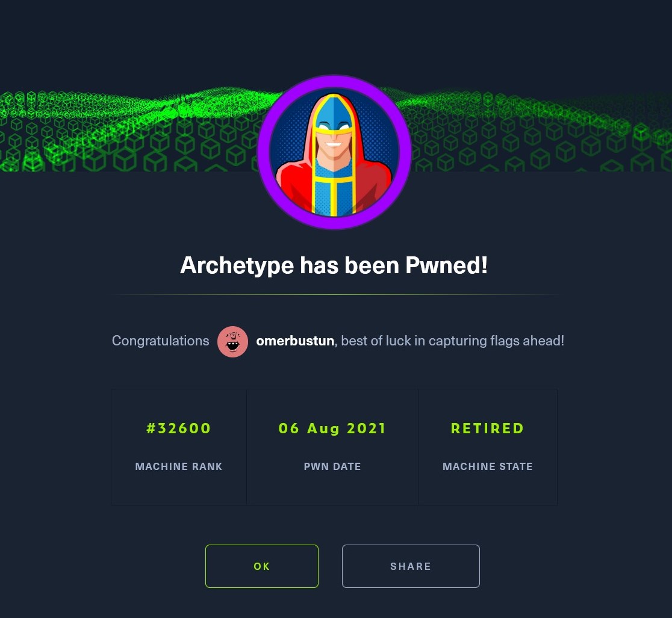
Task: Click the purple ring around the avatar
Action: (x=263, y=152)
